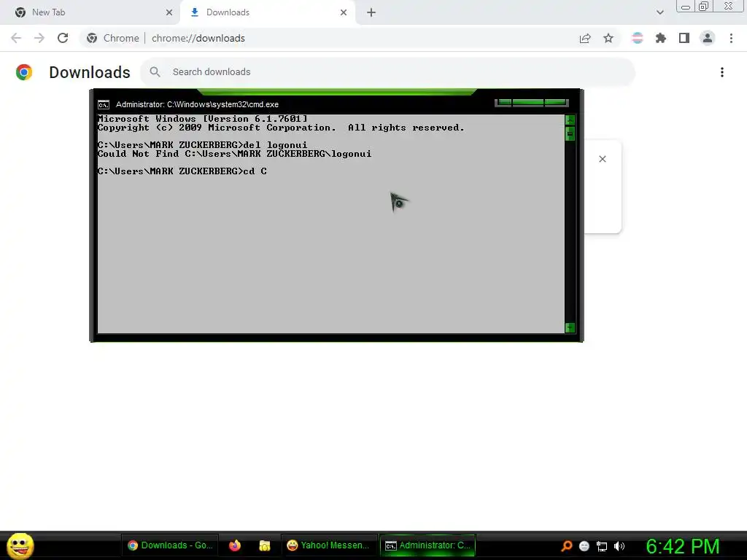The height and width of the screenshot is (560, 747).
Task: Switch to Downloads - Google Chrome taskbar button
Action: pyautogui.click(x=171, y=545)
